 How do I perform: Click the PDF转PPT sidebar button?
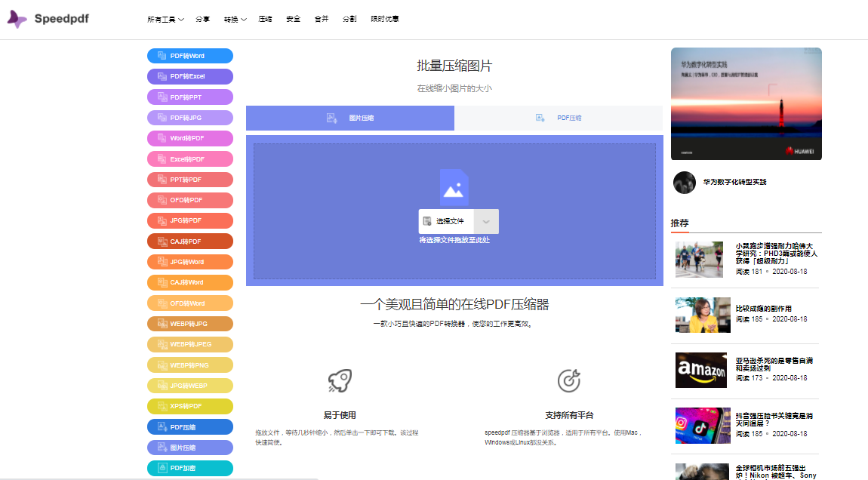(x=190, y=97)
